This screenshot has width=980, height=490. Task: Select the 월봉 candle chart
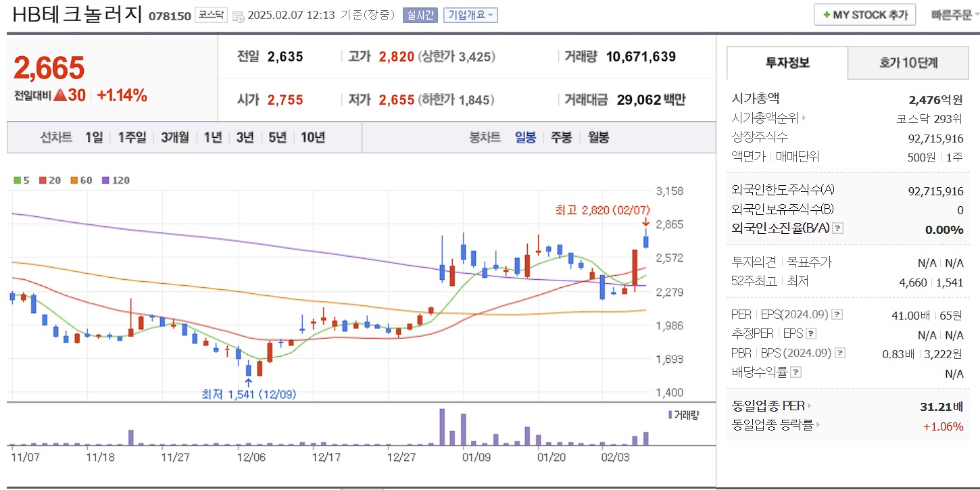tap(598, 138)
